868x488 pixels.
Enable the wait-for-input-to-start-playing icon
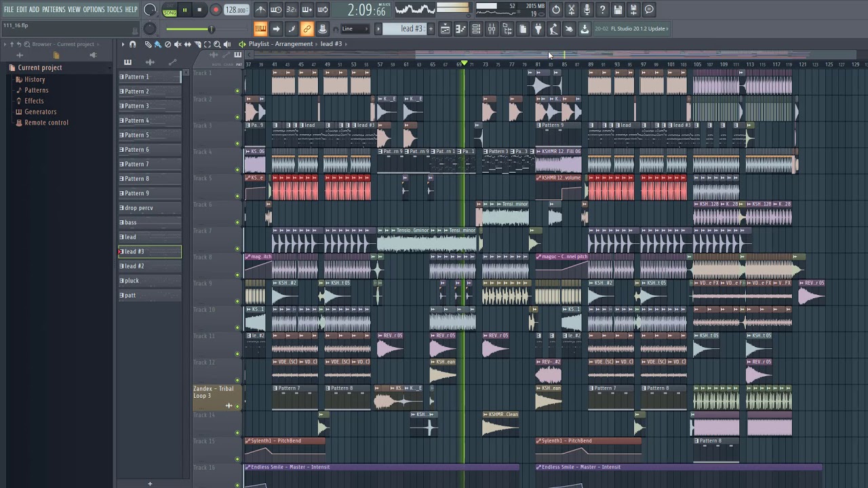[x=276, y=9]
